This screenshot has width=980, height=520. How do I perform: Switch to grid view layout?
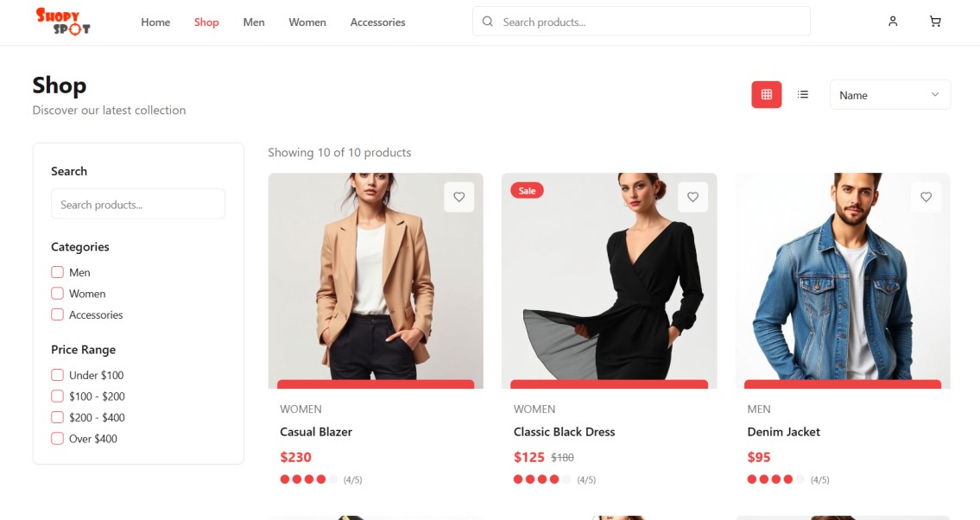point(766,94)
